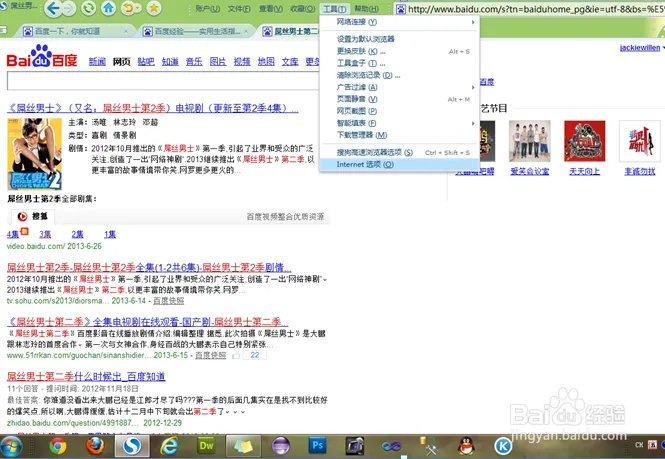The image size is (665, 459).
Task: Open episode 3集 link
Action: pyautogui.click(x=45, y=234)
